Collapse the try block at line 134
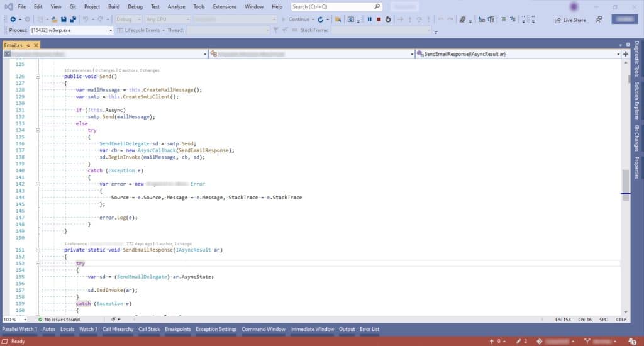Viewport: 644px width, 346px height. point(38,131)
